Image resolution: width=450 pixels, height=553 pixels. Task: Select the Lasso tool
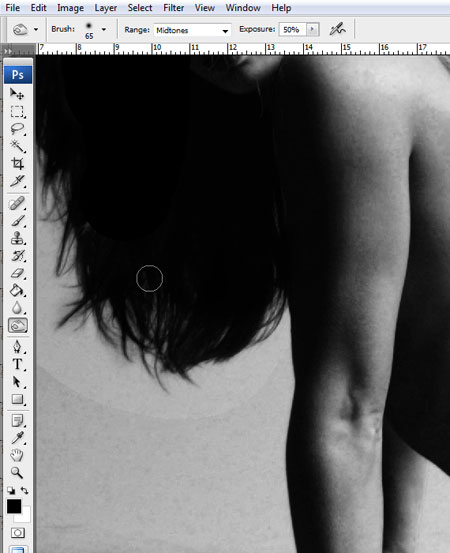coord(17,129)
